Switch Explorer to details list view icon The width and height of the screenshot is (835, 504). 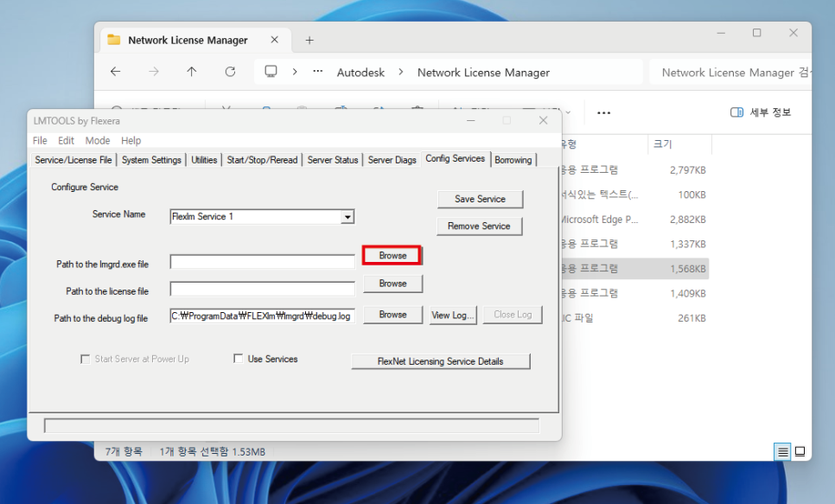[x=783, y=452]
